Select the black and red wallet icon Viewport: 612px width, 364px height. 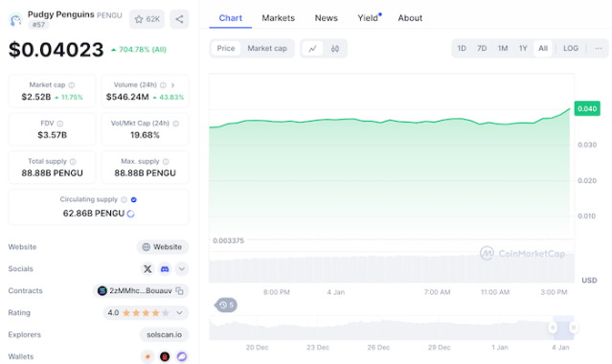(x=165, y=356)
